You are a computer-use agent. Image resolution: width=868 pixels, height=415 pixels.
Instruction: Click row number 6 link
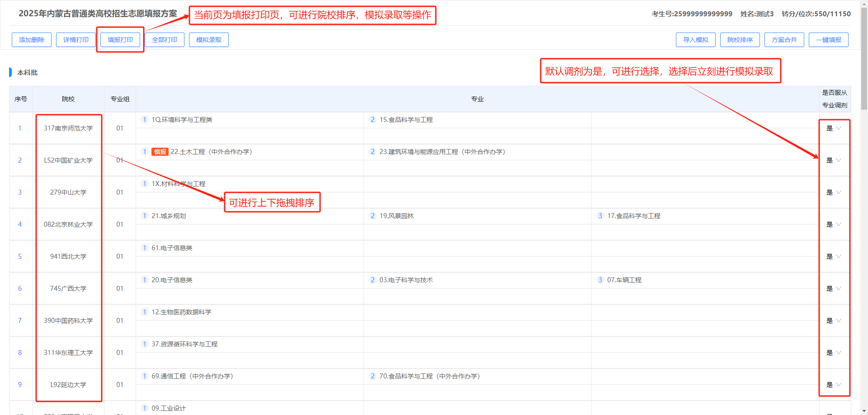coord(20,289)
